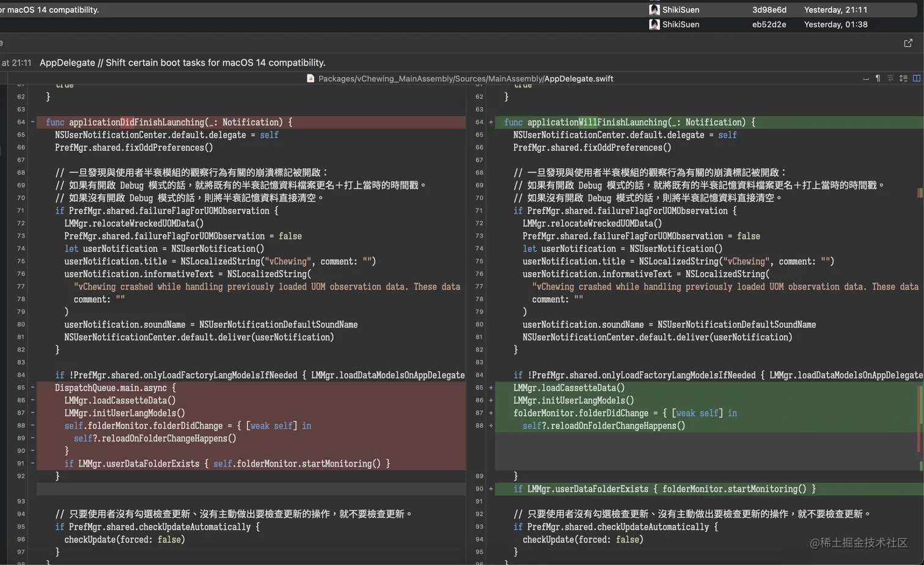Click checkUpdate(forced: false) in the new-version pane
924x565 pixels.
tap(583, 539)
